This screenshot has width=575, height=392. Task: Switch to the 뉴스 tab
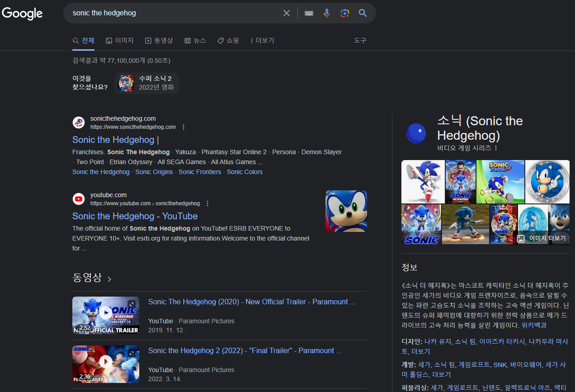pyautogui.click(x=195, y=41)
